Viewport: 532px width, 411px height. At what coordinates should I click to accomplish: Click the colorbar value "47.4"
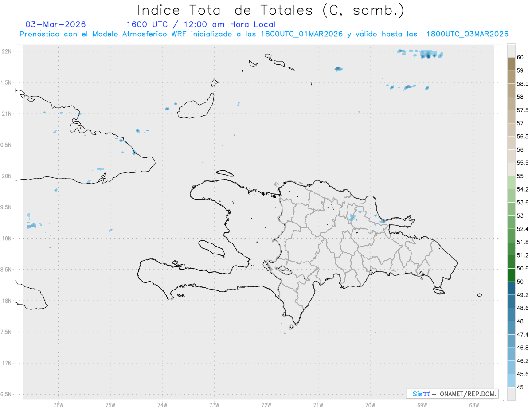tap(523, 334)
